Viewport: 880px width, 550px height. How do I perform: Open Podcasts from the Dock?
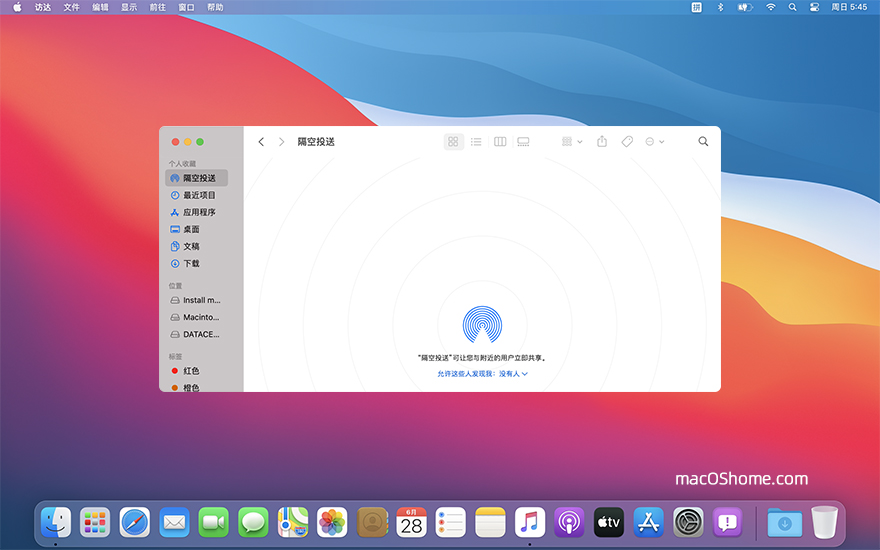[x=570, y=522]
